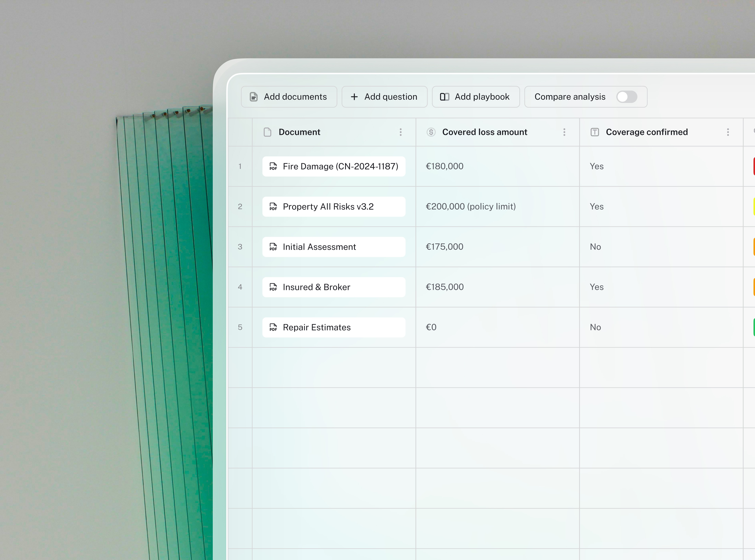Click the page icon in Document header
The image size is (755, 560).
tap(268, 132)
